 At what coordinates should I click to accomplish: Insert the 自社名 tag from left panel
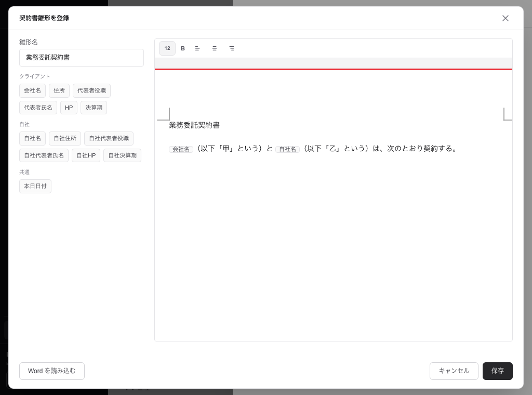(x=32, y=138)
